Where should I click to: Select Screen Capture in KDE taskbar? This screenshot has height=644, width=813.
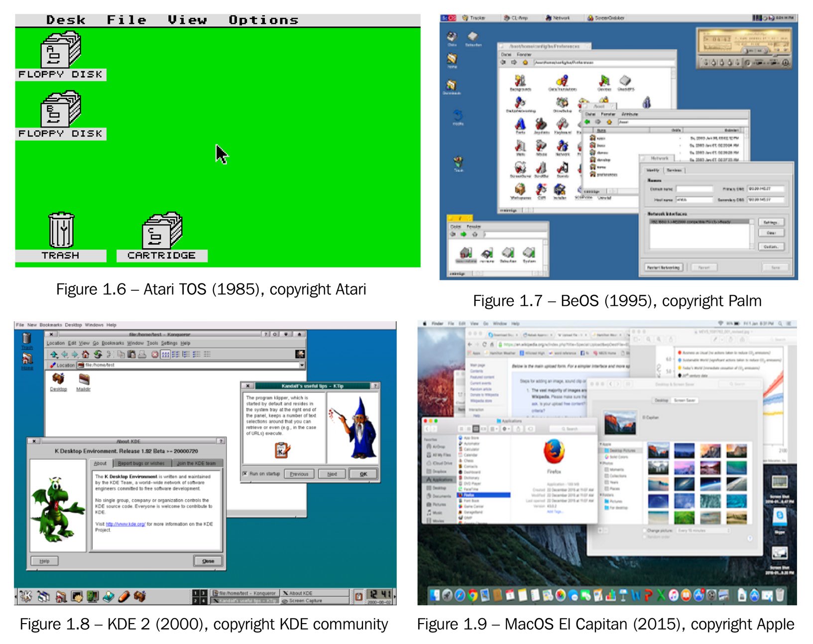point(315,601)
